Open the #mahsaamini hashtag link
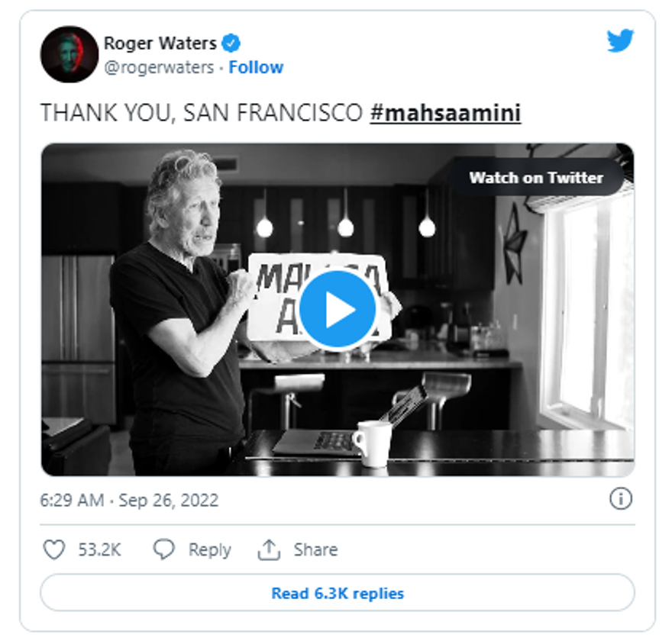Viewport: 672px width, 641px height. click(x=445, y=113)
